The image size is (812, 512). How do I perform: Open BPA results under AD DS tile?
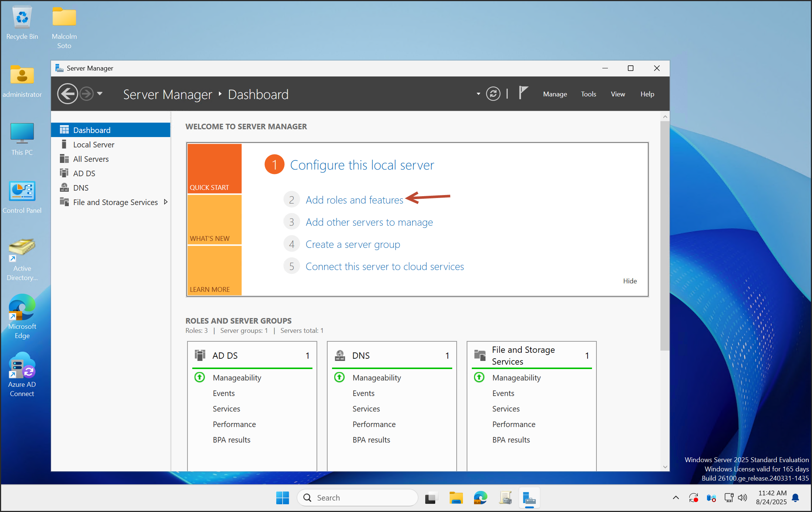point(231,440)
